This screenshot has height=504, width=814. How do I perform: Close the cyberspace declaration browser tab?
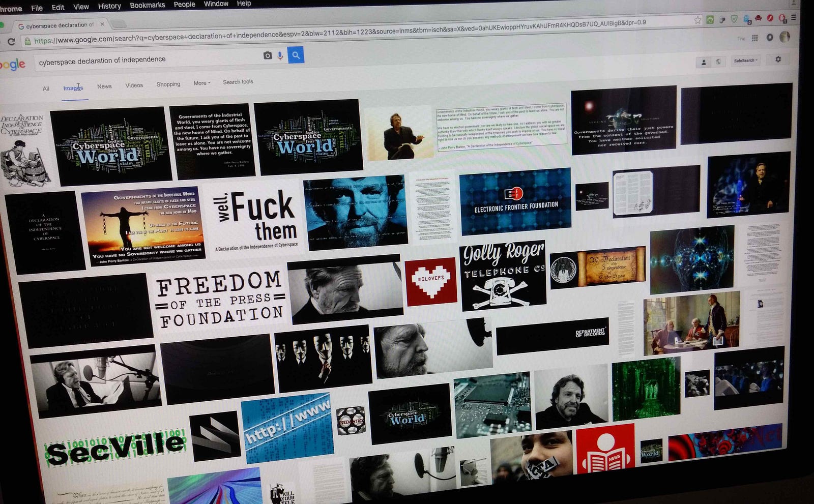(102, 24)
